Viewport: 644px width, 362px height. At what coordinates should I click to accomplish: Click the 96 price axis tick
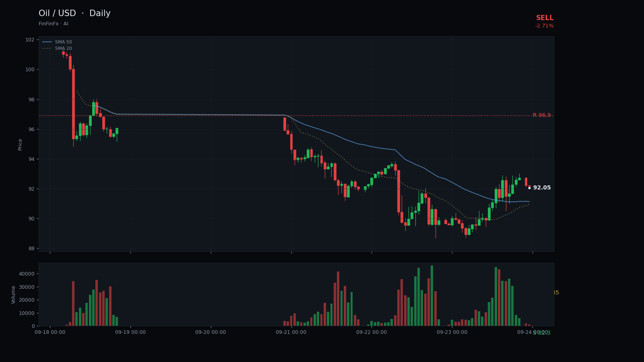pyautogui.click(x=31, y=130)
